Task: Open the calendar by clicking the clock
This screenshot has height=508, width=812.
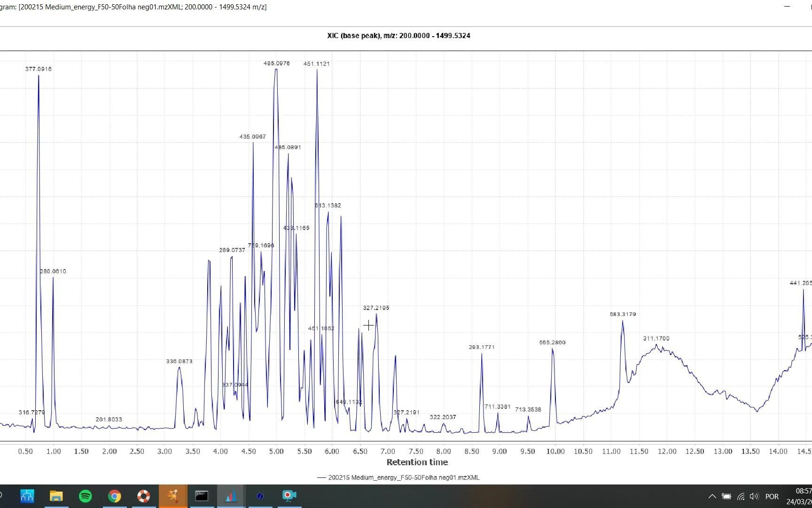Action: point(798,496)
